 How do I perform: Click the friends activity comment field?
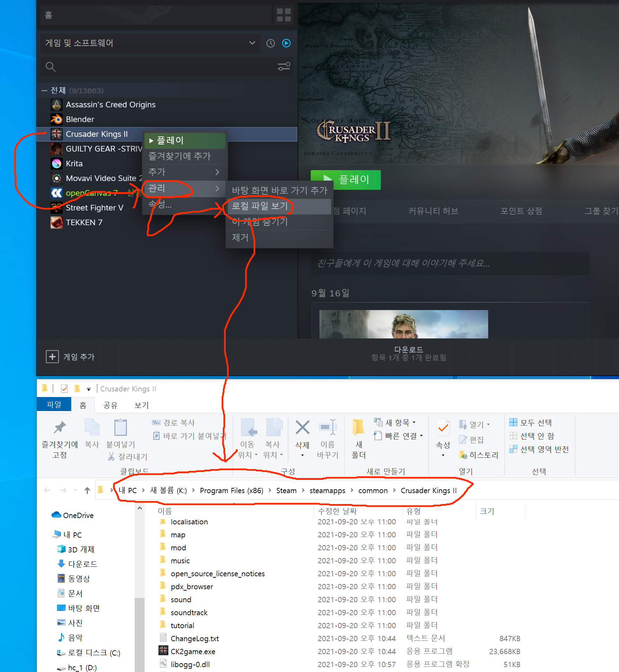[450, 263]
